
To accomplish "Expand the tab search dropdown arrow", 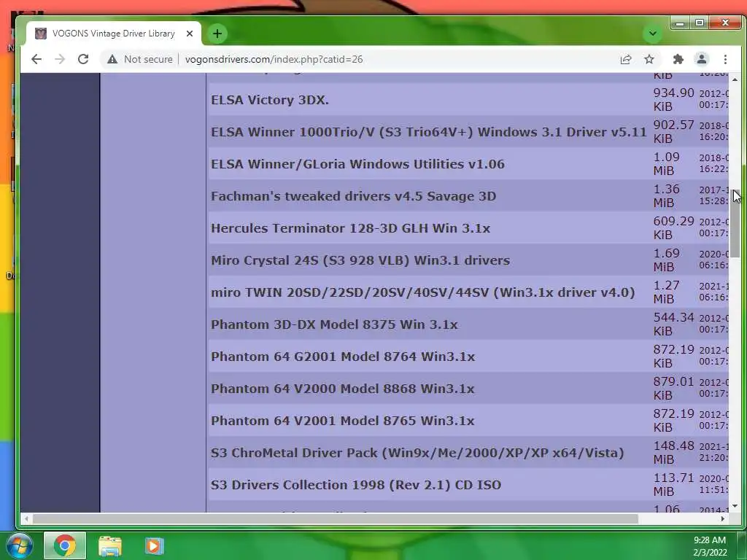I will tap(653, 34).
